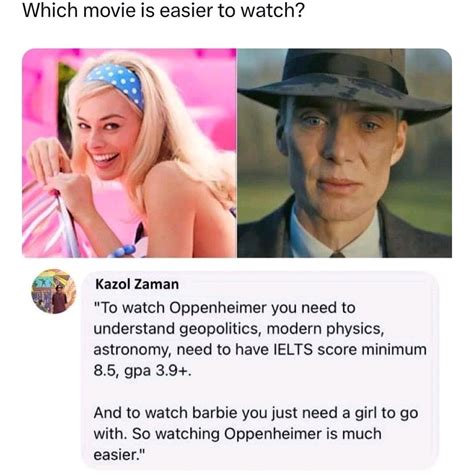Viewport: 474px width, 474px height.
Task: Open the Barbie movie image on left
Action: (x=129, y=153)
